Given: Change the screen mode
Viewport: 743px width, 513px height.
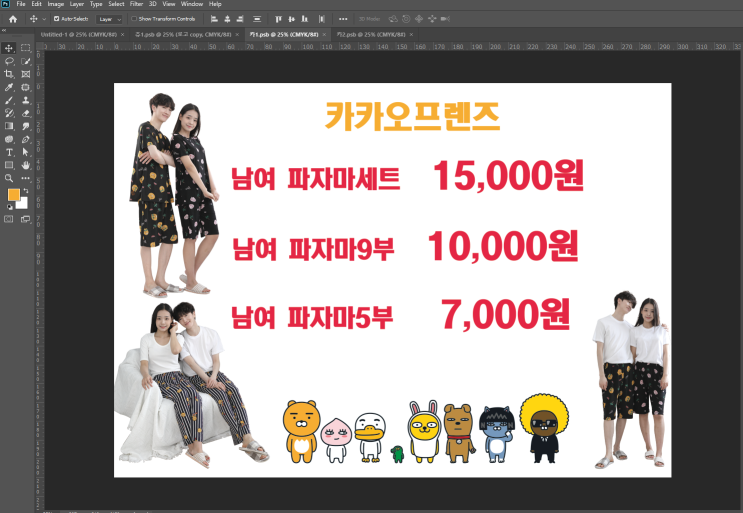Looking at the screenshot, I should pos(26,219).
